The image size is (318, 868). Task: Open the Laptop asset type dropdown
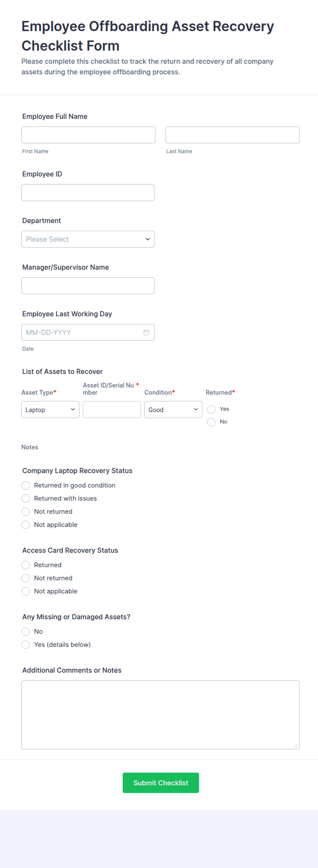[50, 409]
